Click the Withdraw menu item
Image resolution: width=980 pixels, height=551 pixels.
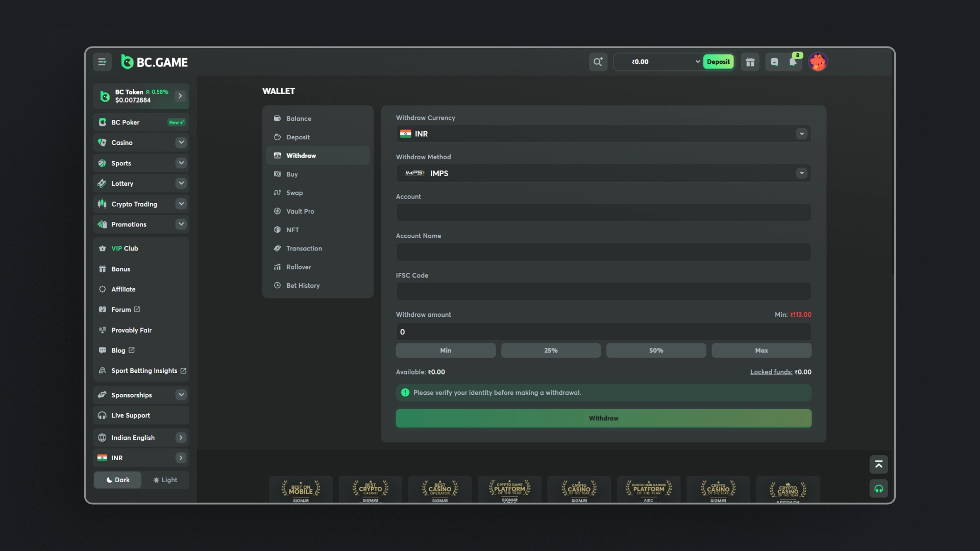coord(301,156)
